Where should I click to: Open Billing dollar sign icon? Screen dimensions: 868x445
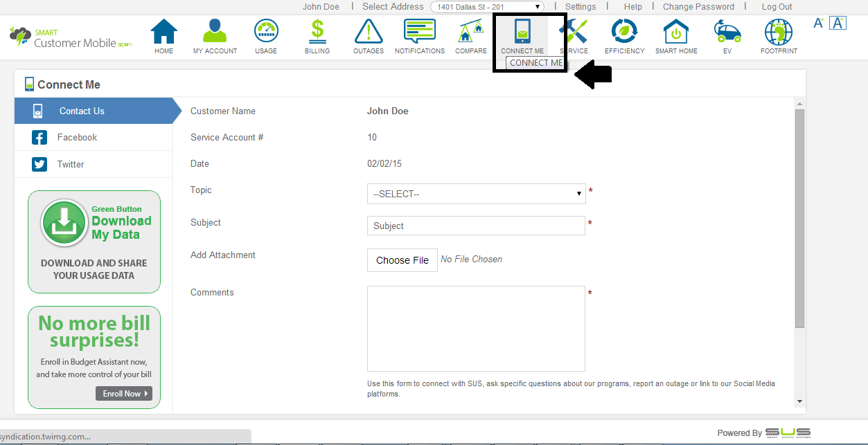coord(317,33)
